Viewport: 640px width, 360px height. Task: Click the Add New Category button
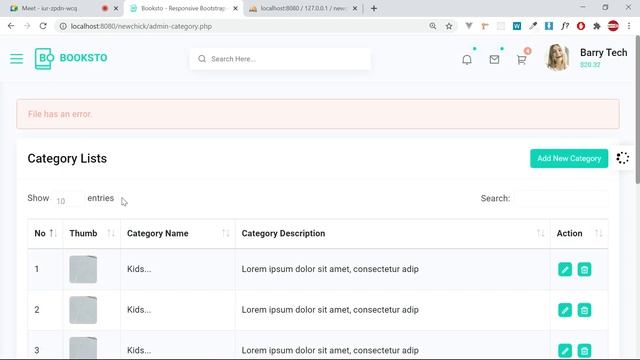569,158
